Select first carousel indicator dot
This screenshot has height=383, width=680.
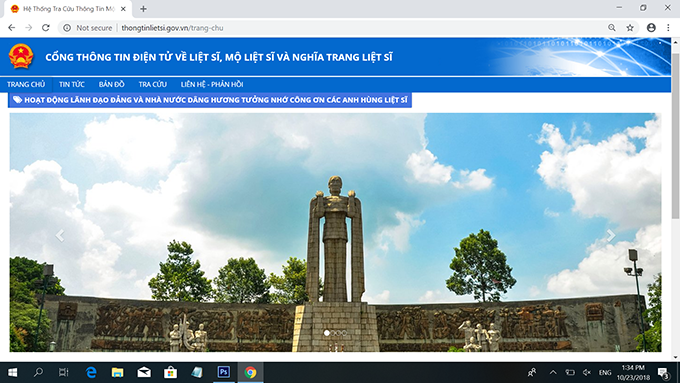(x=327, y=333)
